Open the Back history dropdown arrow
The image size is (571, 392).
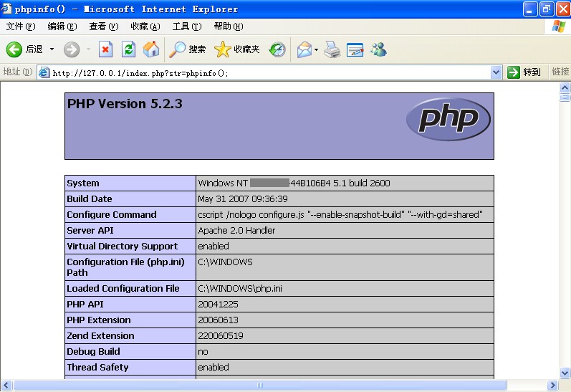tap(52, 49)
